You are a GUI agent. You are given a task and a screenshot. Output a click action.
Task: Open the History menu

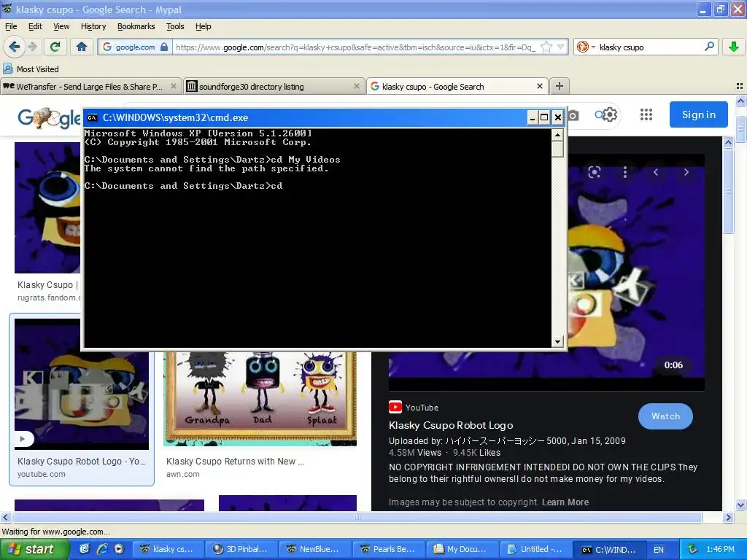(x=93, y=26)
